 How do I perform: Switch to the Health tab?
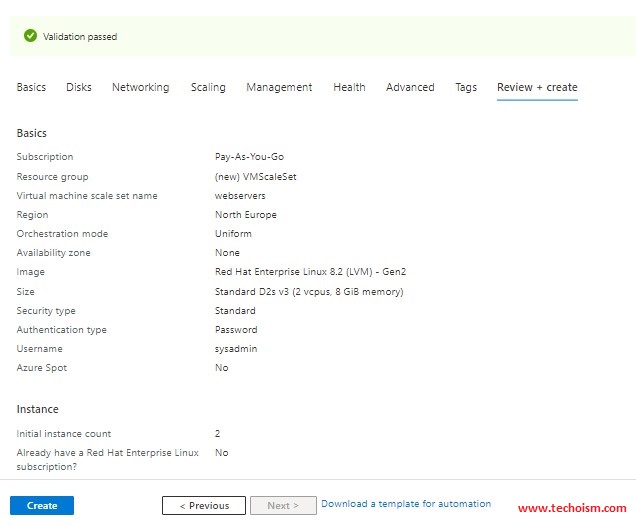[x=349, y=87]
